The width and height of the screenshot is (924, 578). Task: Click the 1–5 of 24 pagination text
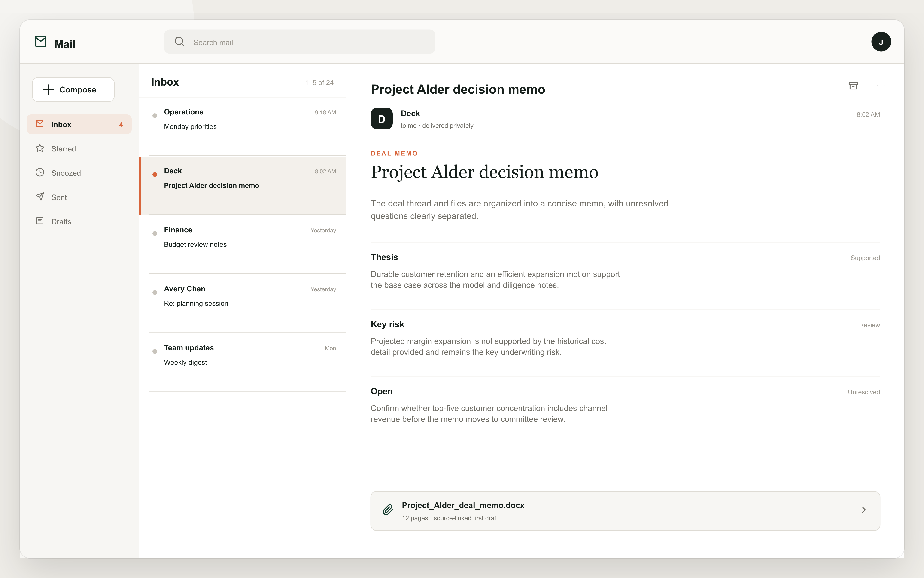pyautogui.click(x=319, y=83)
